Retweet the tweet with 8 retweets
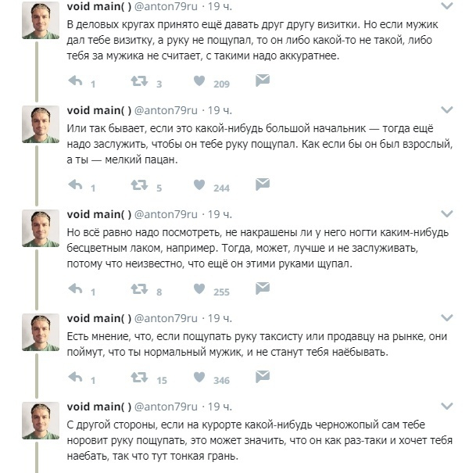The image size is (476, 473). pyautogui.click(x=138, y=291)
